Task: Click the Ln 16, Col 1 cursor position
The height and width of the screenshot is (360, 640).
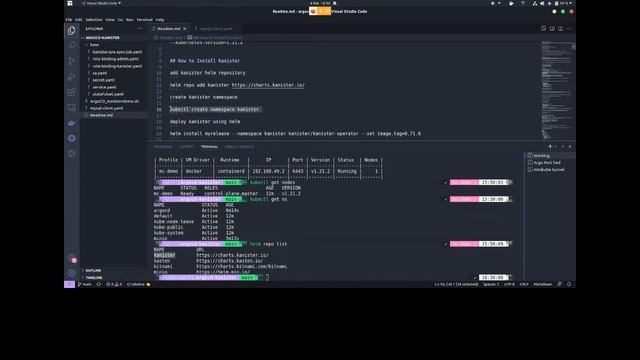Action: click(x=456, y=284)
